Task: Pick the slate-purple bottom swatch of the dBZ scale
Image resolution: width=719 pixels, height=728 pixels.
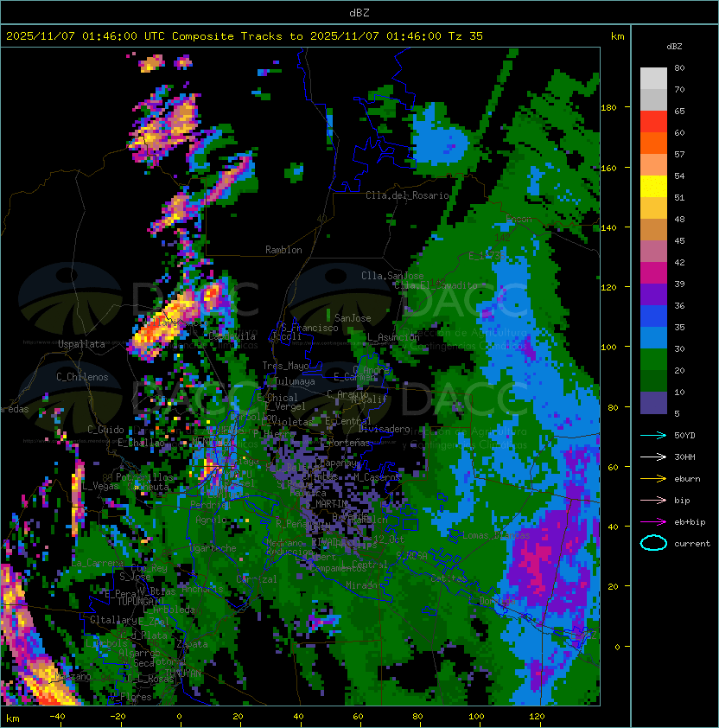Action: tap(653, 403)
